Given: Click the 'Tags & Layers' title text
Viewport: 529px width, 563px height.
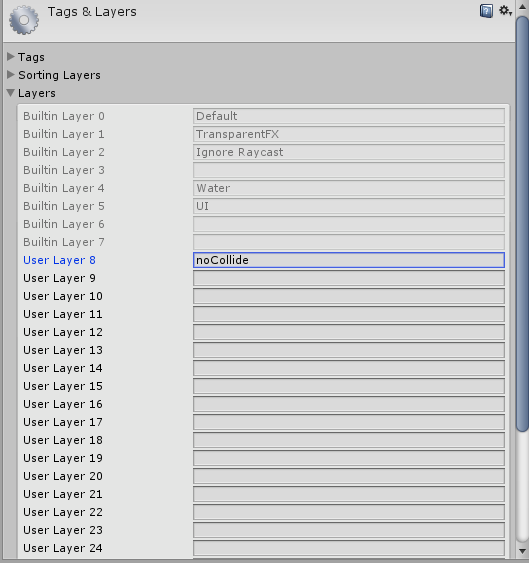Looking at the screenshot, I should (92, 12).
